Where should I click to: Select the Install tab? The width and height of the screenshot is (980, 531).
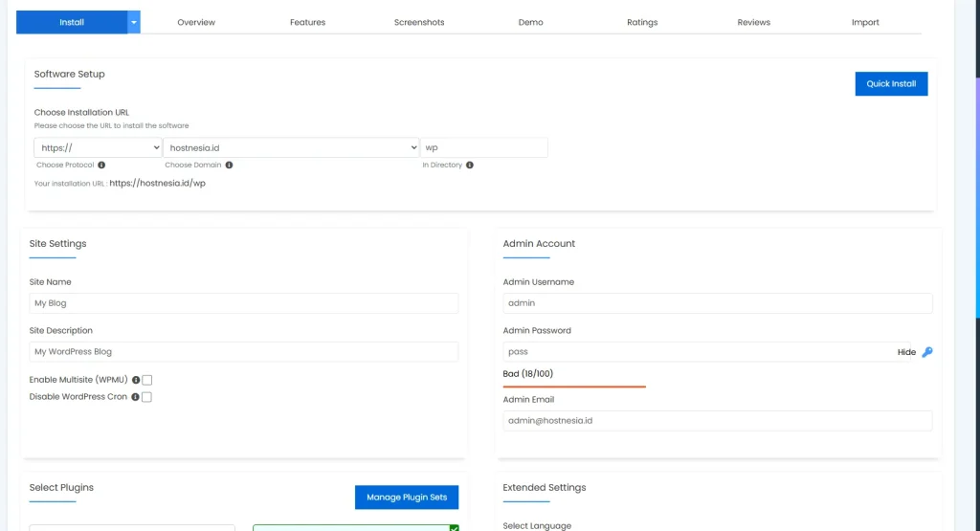coord(72,22)
